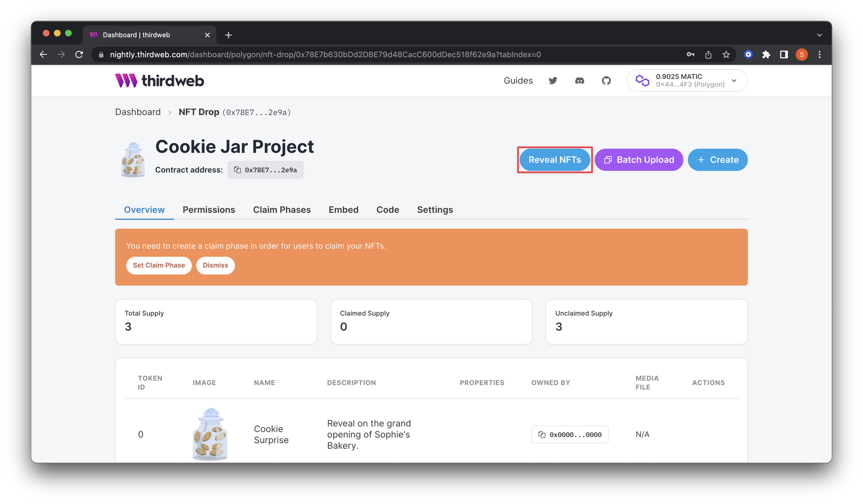
Task: Click browser forward arrow
Action: pos(61,54)
